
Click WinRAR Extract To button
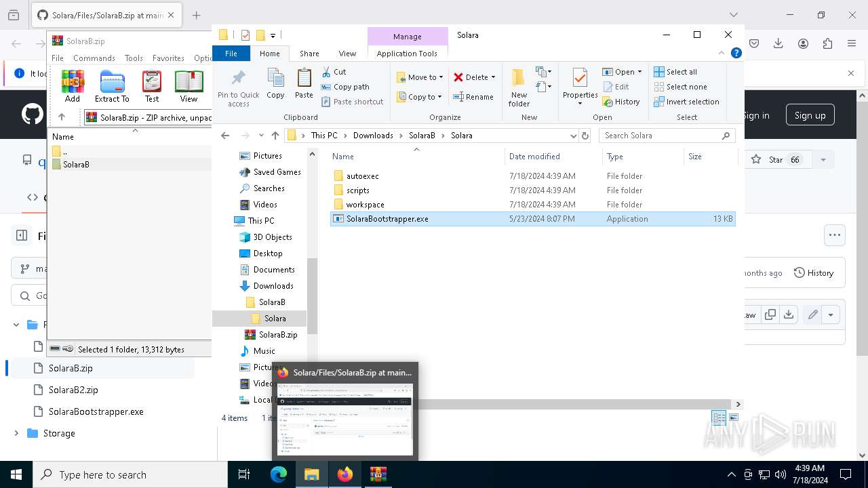coord(112,86)
